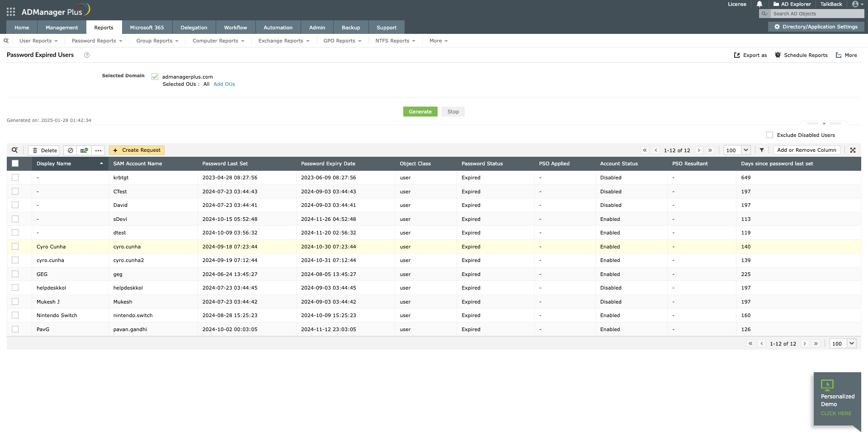Open the table search icon above Display Name

coord(15,150)
